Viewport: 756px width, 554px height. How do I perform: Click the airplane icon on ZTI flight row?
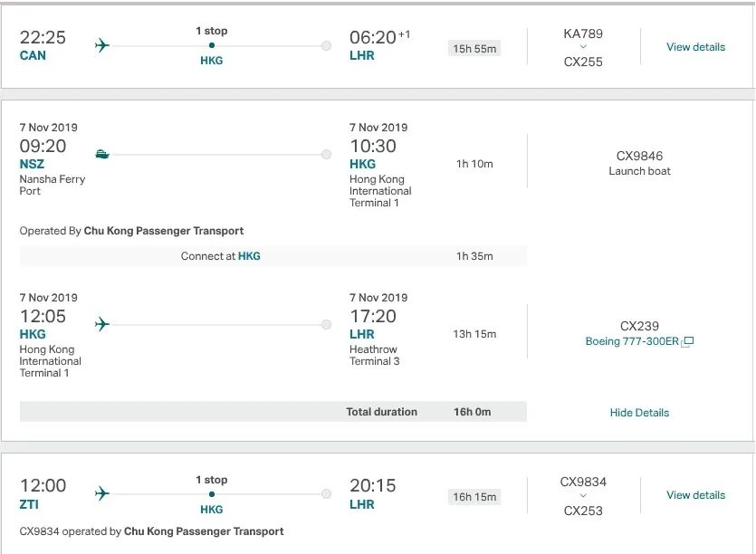click(101, 493)
